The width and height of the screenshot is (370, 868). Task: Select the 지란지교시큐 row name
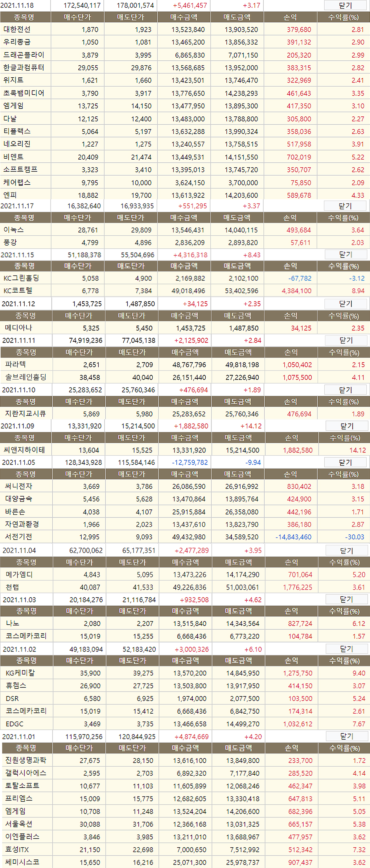(25, 413)
